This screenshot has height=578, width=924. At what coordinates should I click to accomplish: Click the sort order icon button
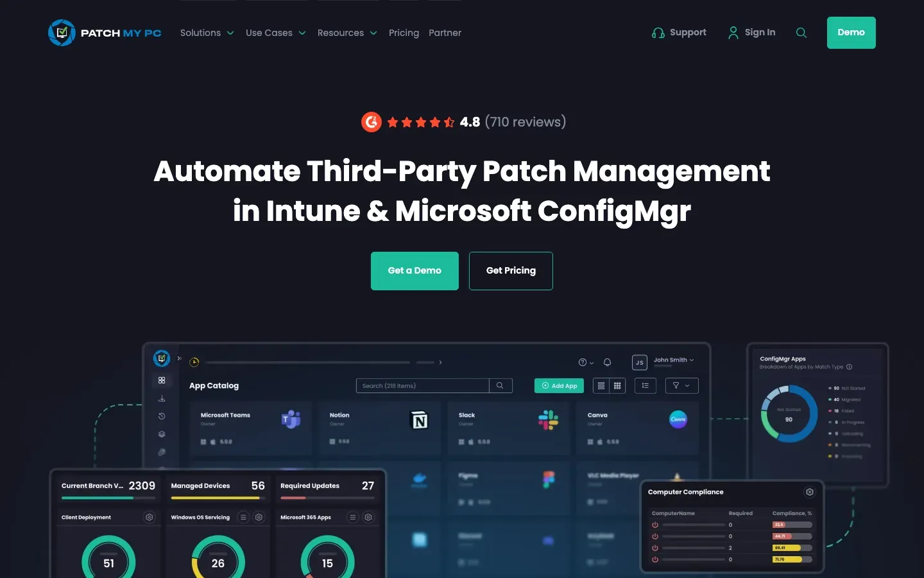pyautogui.click(x=645, y=385)
